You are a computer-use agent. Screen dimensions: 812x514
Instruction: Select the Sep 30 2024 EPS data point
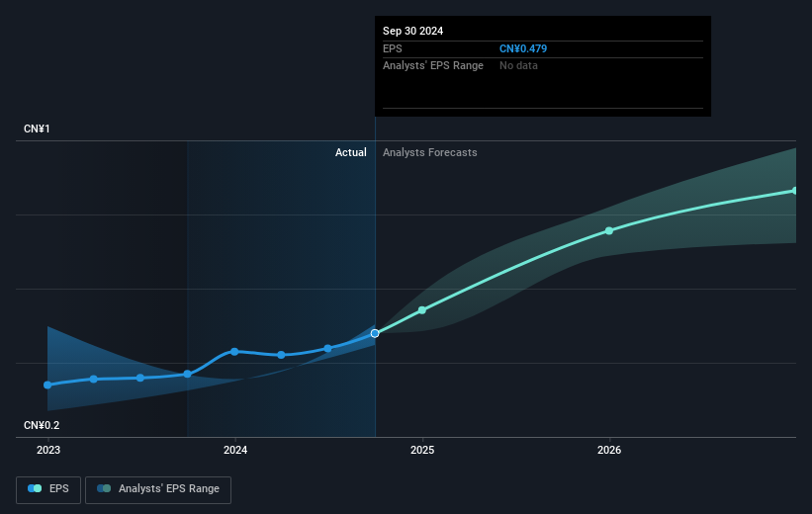click(x=375, y=333)
